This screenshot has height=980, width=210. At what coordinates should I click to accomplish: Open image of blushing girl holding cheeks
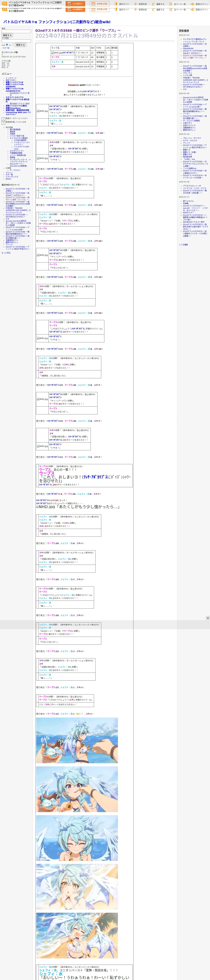(77, 935)
